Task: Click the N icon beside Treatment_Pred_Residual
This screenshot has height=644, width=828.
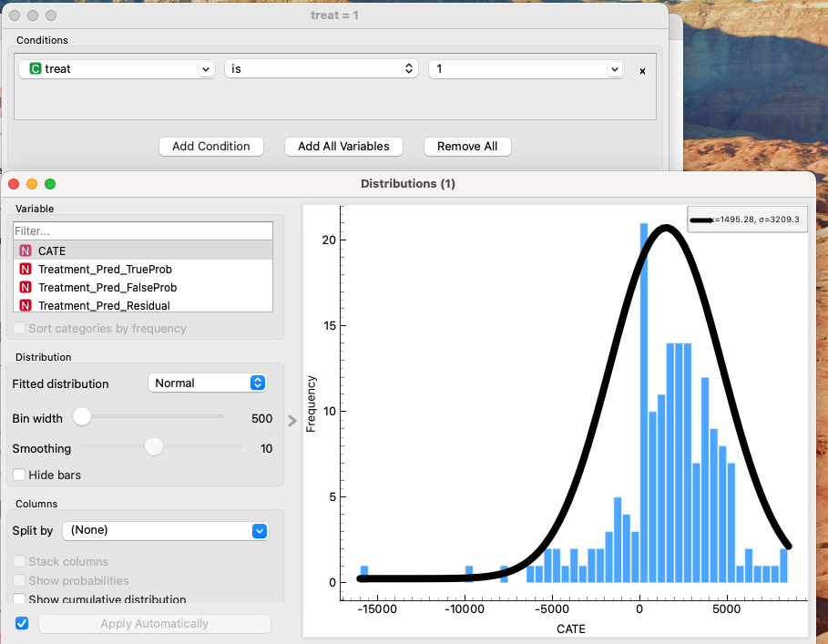Action: tap(26, 306)
